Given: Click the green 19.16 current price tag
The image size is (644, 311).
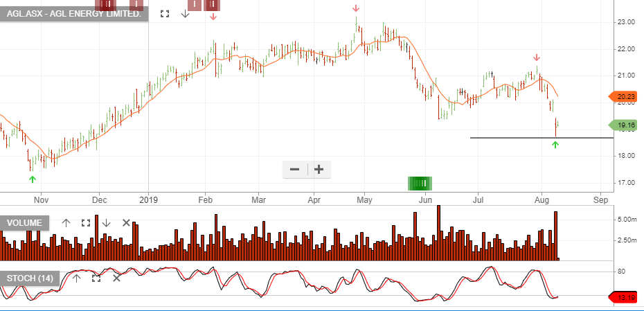Looking at the screenshot, I should (624, 125).
